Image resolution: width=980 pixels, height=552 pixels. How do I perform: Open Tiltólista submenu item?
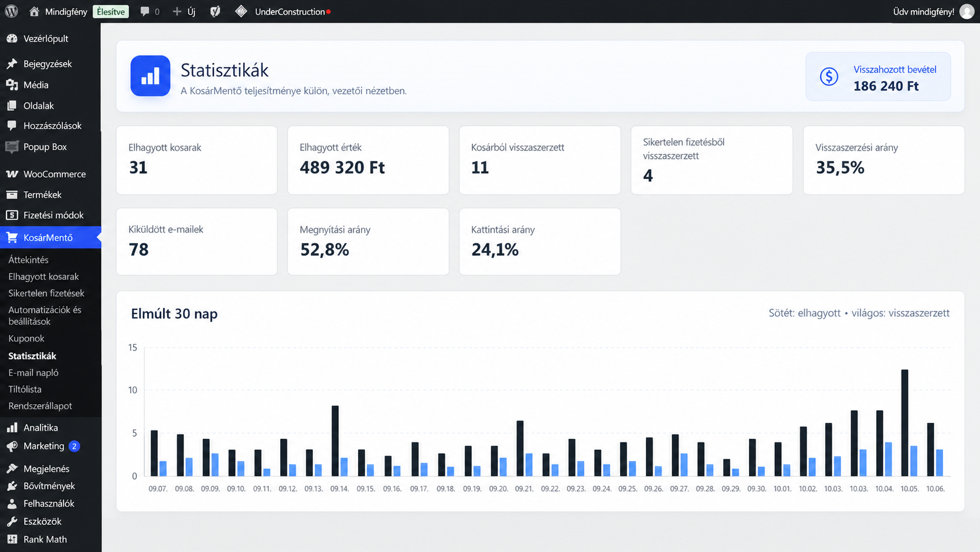click(25, 390)
